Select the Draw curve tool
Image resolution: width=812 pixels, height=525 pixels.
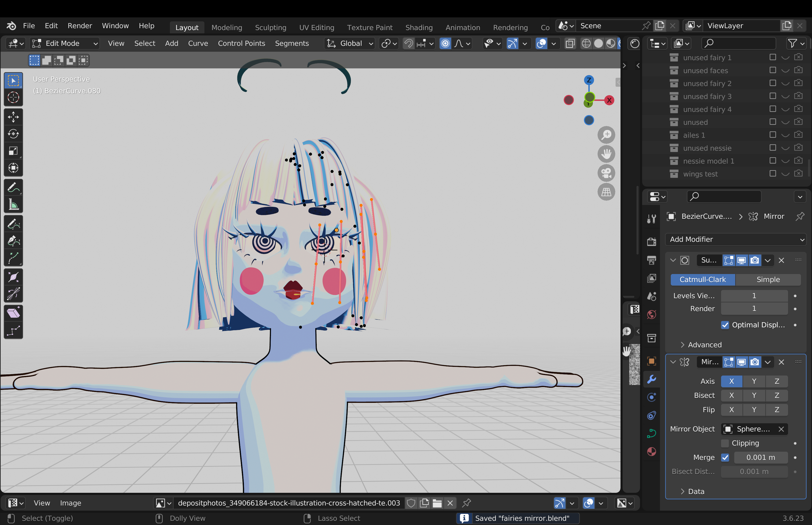(13, 224)
